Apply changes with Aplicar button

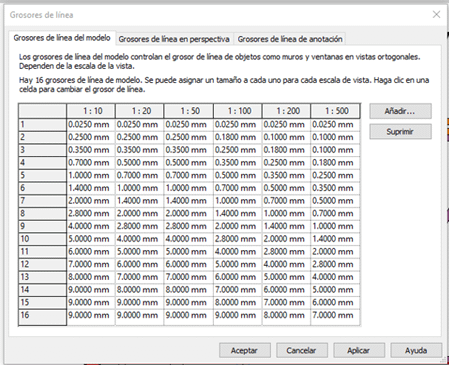359,350
